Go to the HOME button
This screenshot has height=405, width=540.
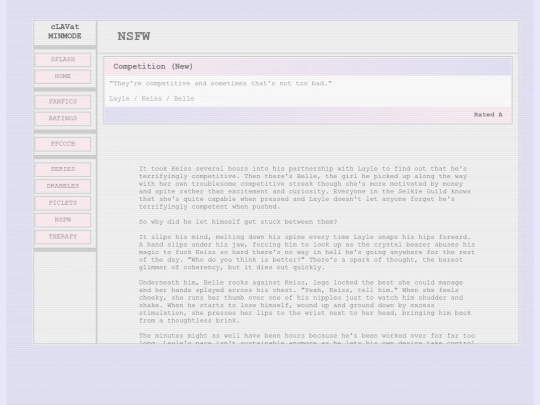(x=63, y=76)
